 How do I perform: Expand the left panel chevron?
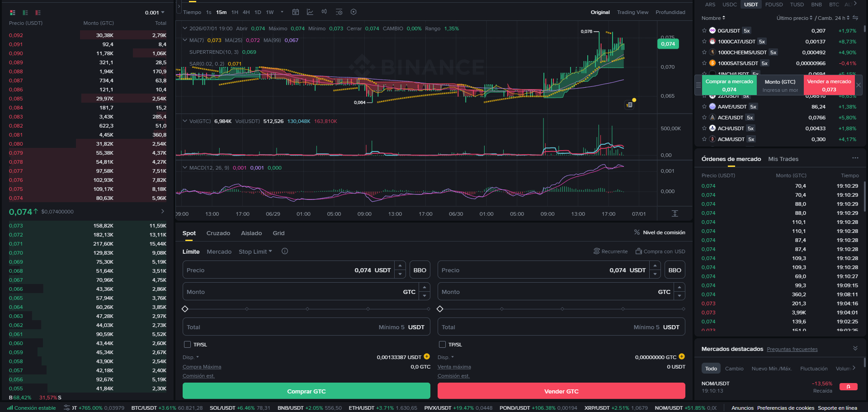(179, 7)
